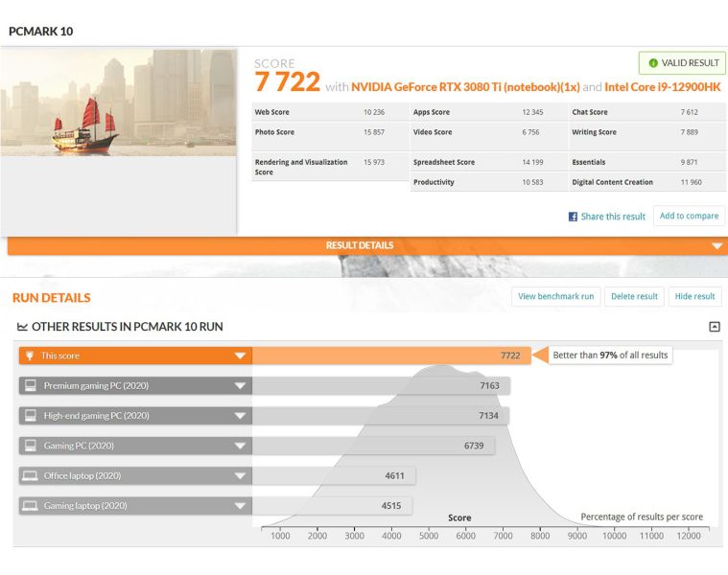Click the green Valid Result info icon
This screenshot has height=575, width=728.
pyautogui.click(x=653, y=63)
